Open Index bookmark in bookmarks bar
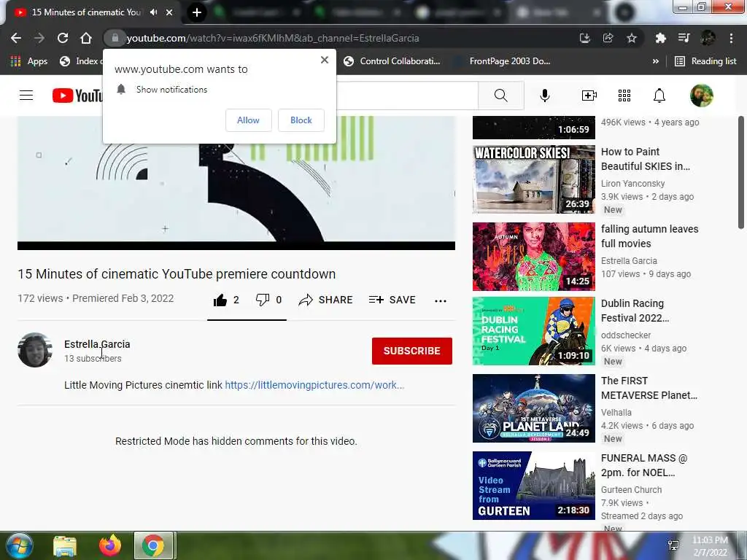The width and height of the screenshot is (747, 560). point(80,61)
